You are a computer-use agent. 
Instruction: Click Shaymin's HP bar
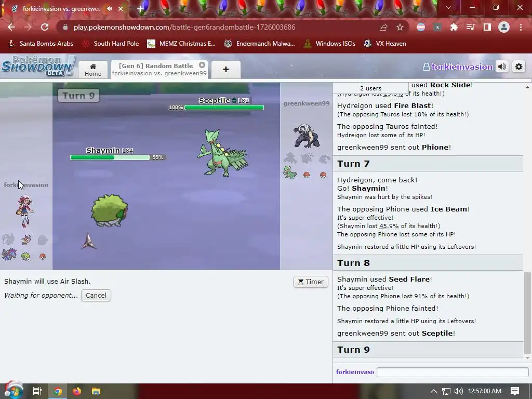coord(110,157)
